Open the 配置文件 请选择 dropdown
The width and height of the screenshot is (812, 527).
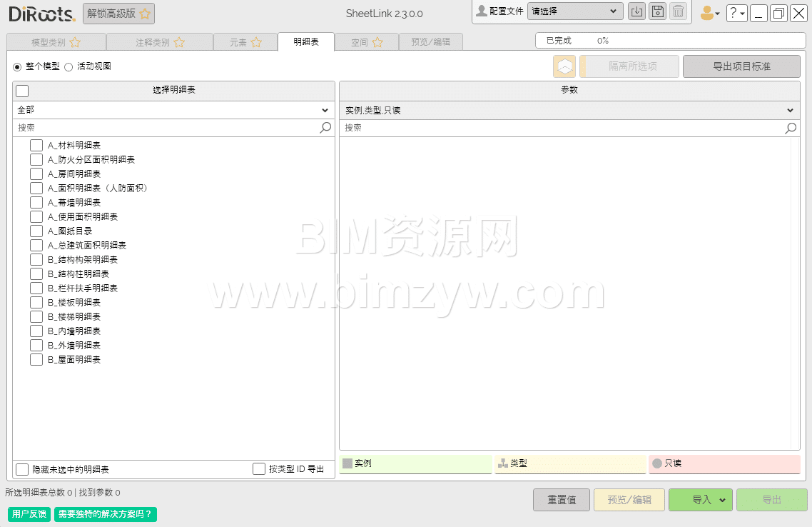[x=574, y=11]
